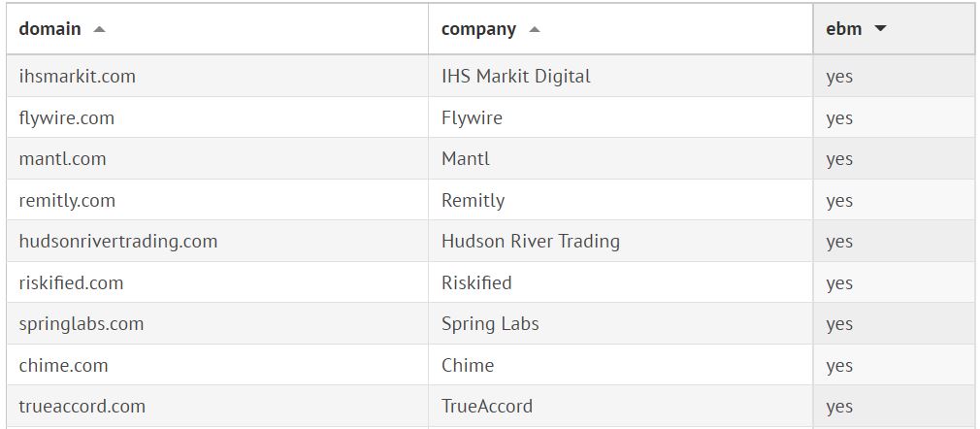Click the company column sort arrow
The width and height of the screenshot is (980, 429).
535,29
